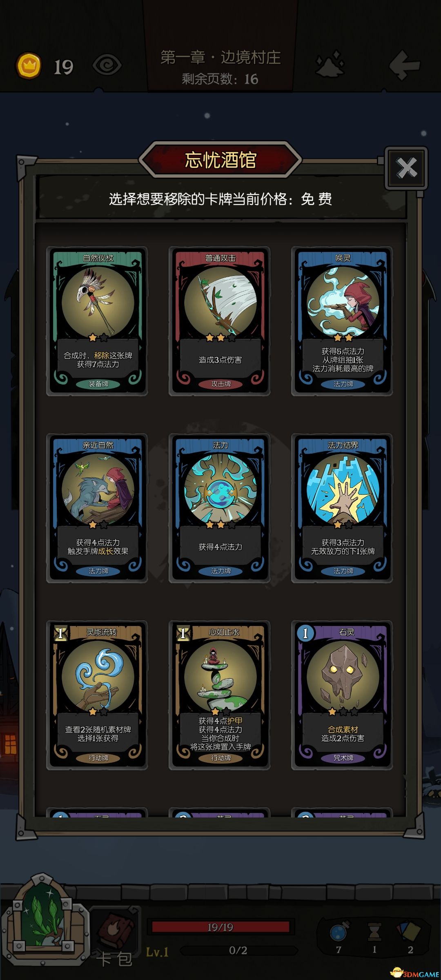Select the 灵能流转 action card
Viewport: 441px width, 980px height.
[97, 695]
